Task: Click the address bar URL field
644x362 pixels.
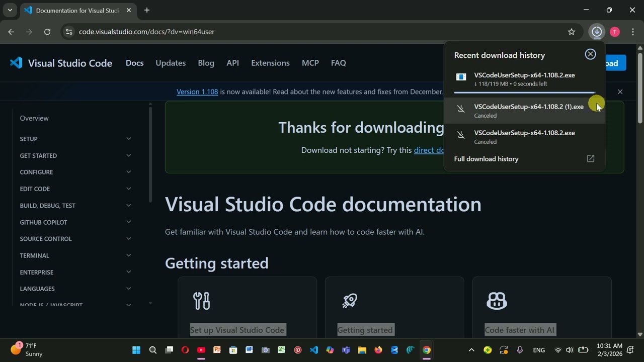Action: (322, 32)
